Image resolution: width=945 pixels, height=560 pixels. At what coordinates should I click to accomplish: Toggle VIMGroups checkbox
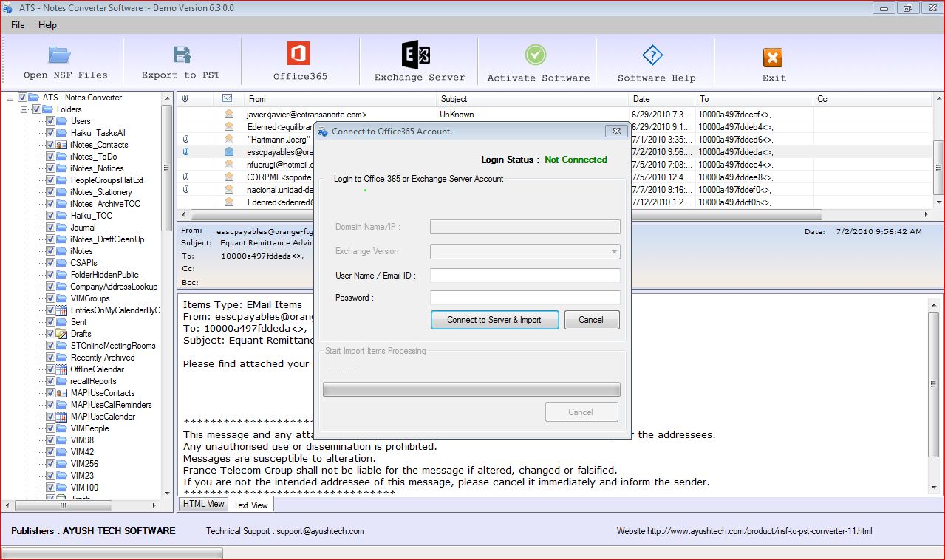tap(50, 298)
